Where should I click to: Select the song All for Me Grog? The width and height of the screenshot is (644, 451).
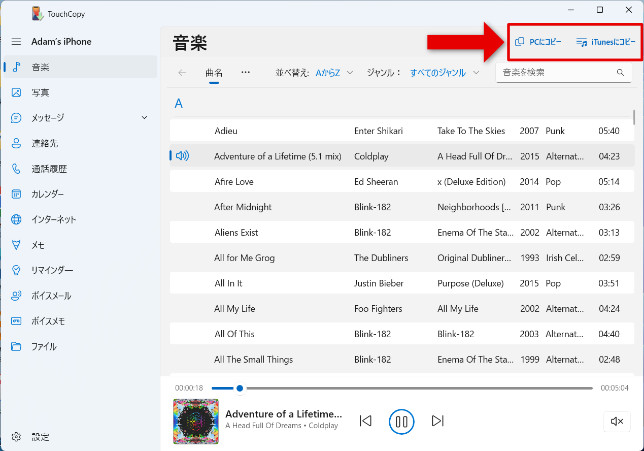click(x=402, y=258)
